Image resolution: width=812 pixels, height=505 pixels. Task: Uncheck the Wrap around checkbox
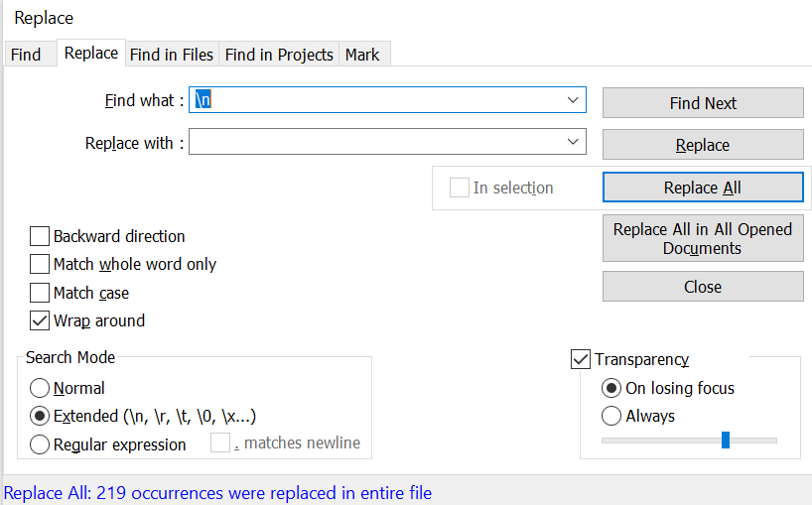coord(40,320)
